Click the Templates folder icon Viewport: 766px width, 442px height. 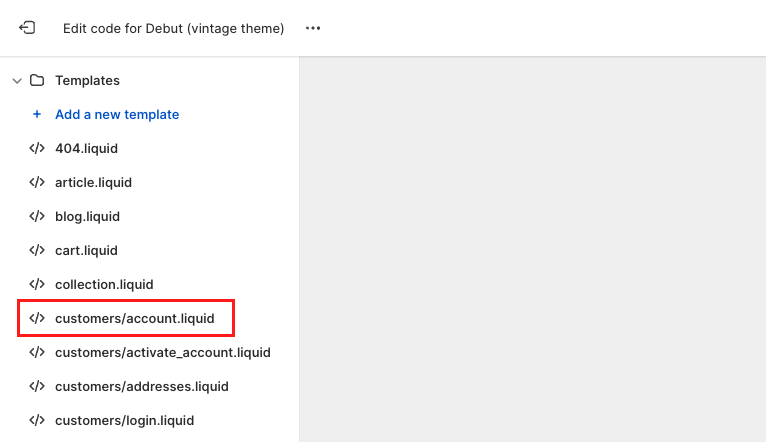click(37, 80)
